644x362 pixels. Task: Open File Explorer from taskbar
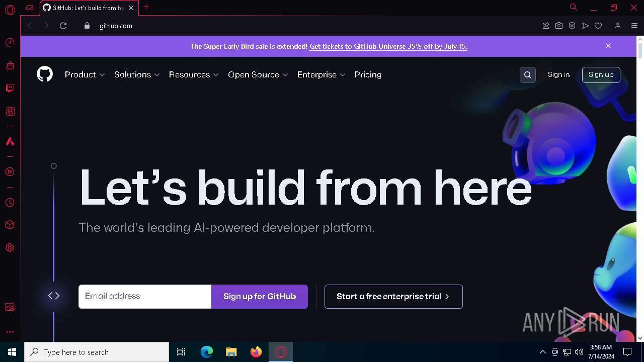231,352
